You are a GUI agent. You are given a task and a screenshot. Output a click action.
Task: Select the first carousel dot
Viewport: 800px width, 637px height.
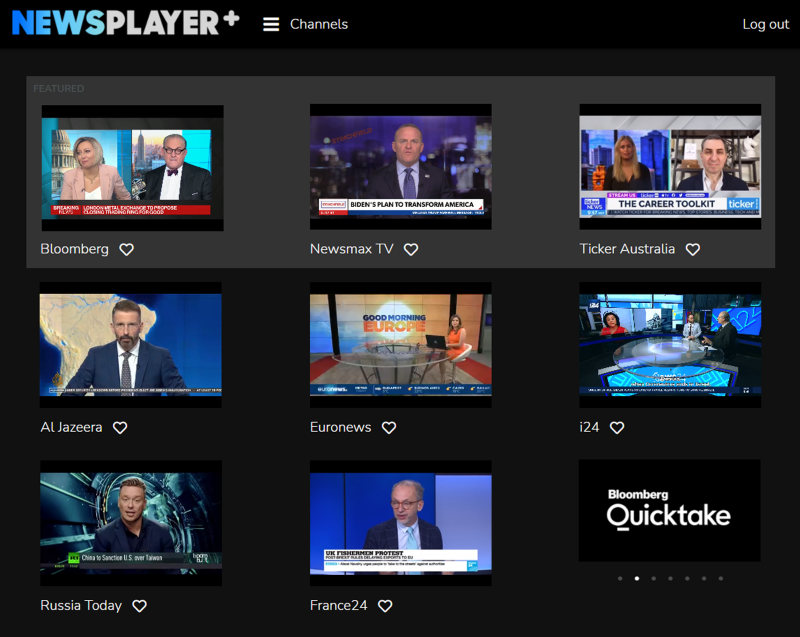(620, 578)
